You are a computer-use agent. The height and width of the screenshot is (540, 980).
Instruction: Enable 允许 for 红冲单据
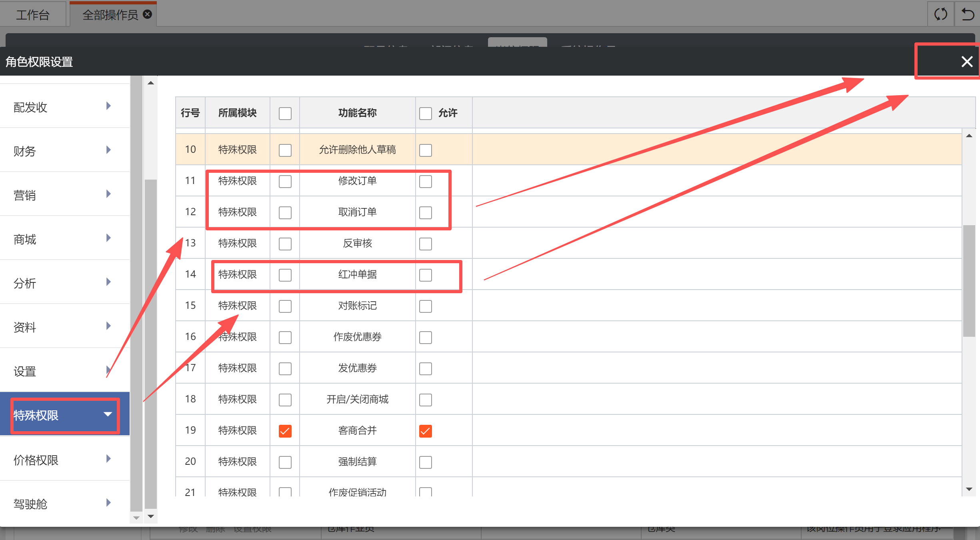[426, 275]
